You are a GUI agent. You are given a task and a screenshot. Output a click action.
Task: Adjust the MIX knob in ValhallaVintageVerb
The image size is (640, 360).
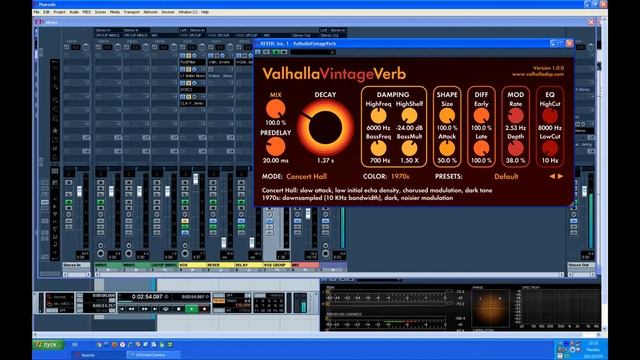click(276, 109)
